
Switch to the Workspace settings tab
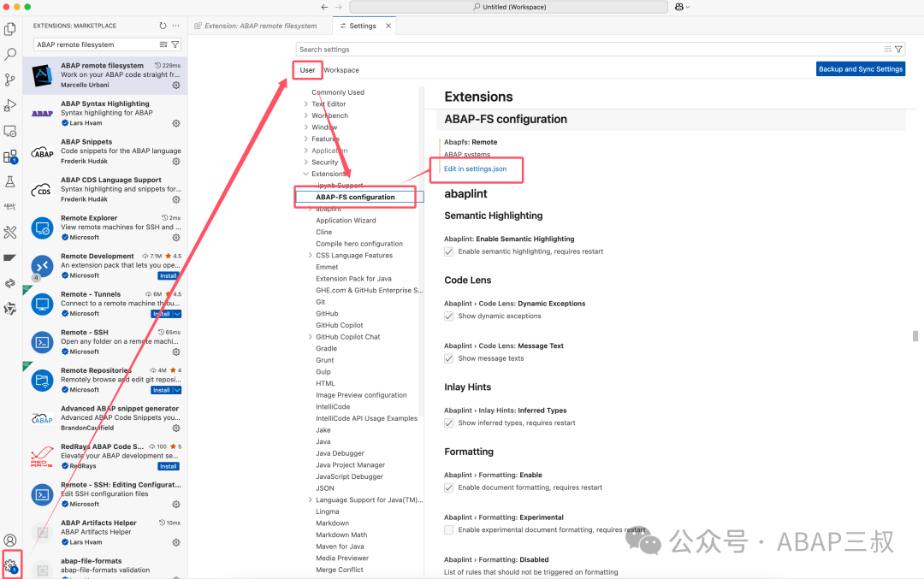(x=341, y=70)
